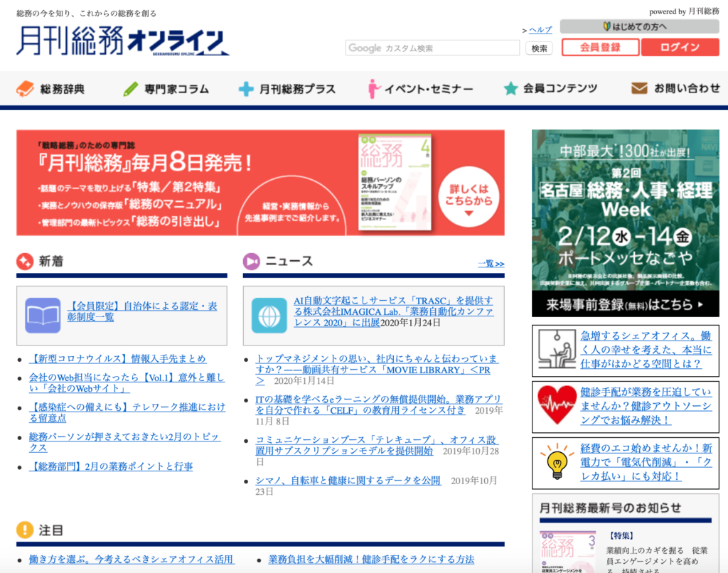The height and width of the screenshot is (573, 728).
Task: Click the envelope icon beside お問い合わせ
Action: pyautogui.click(x=639, y=87)
